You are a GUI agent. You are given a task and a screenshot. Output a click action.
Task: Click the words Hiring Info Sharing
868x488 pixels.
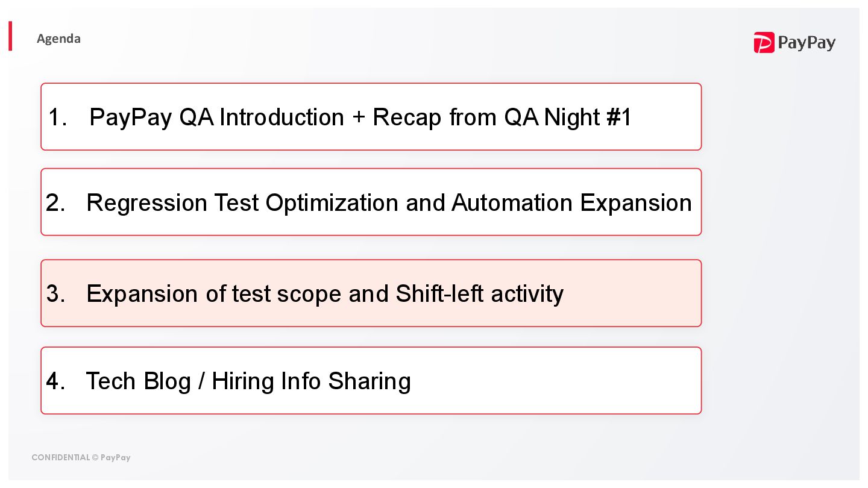pos(311,381)
